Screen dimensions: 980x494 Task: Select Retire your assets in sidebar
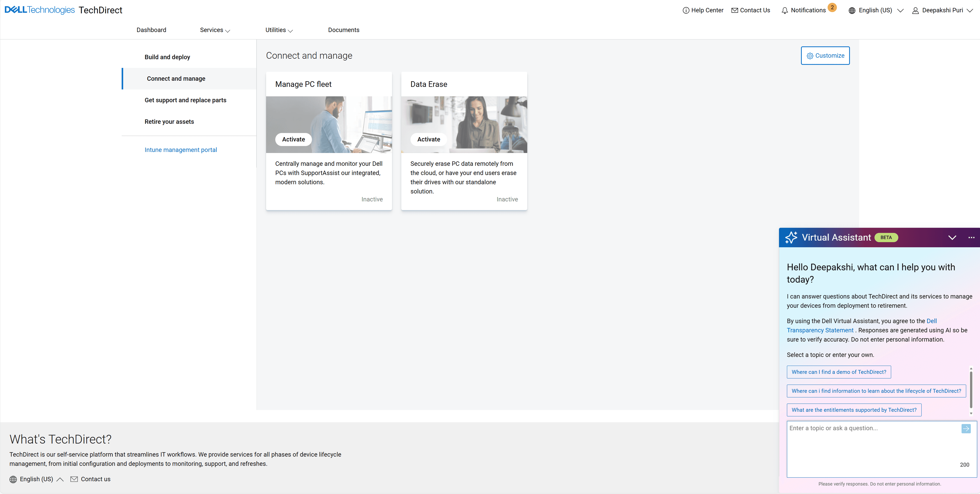pos(169,122)
